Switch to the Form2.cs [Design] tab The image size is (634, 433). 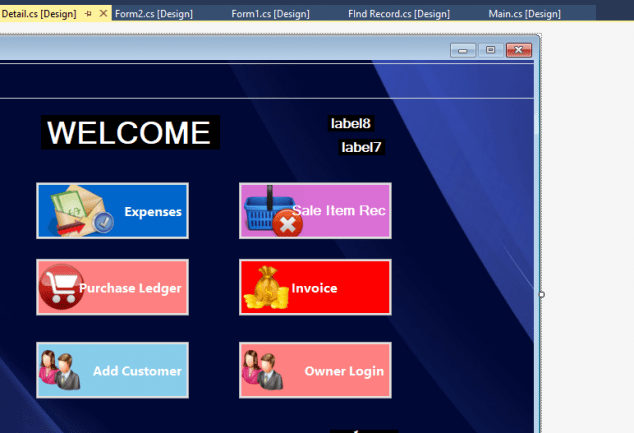[154, 14]
